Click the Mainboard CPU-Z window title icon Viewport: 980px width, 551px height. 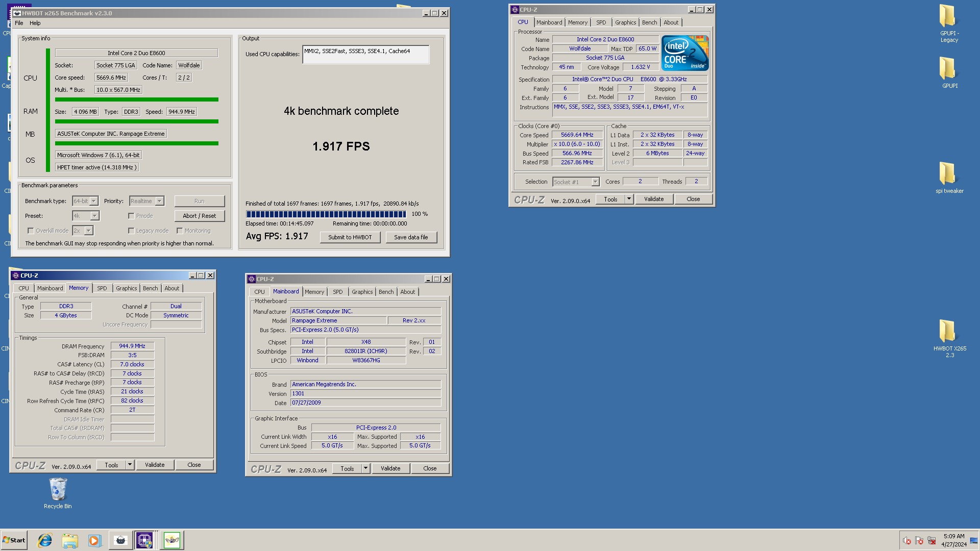[x=252, y=279]
